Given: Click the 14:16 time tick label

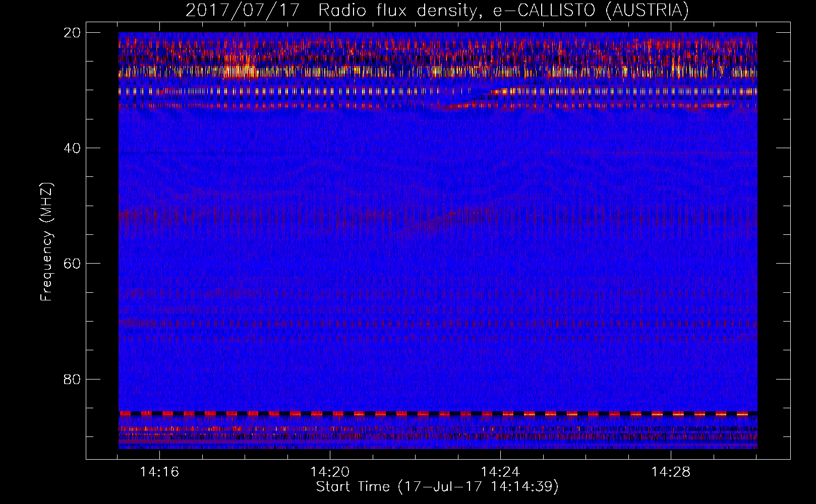Looking at the screenshot, I should (159, 472).
